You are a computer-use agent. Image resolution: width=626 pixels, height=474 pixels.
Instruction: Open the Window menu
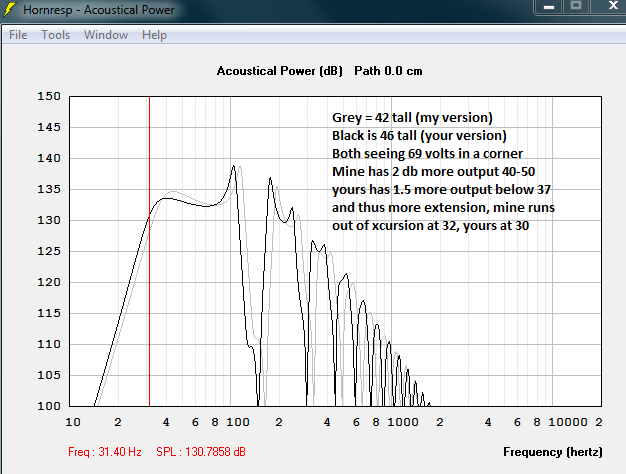click(x=106, y=35)
